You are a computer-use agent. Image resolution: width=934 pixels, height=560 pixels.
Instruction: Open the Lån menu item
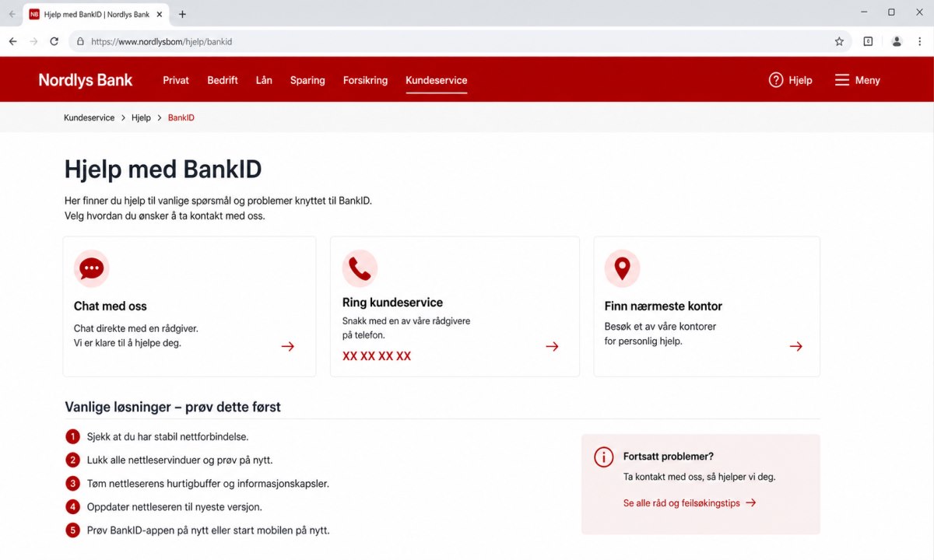click(x=264, y=80)
